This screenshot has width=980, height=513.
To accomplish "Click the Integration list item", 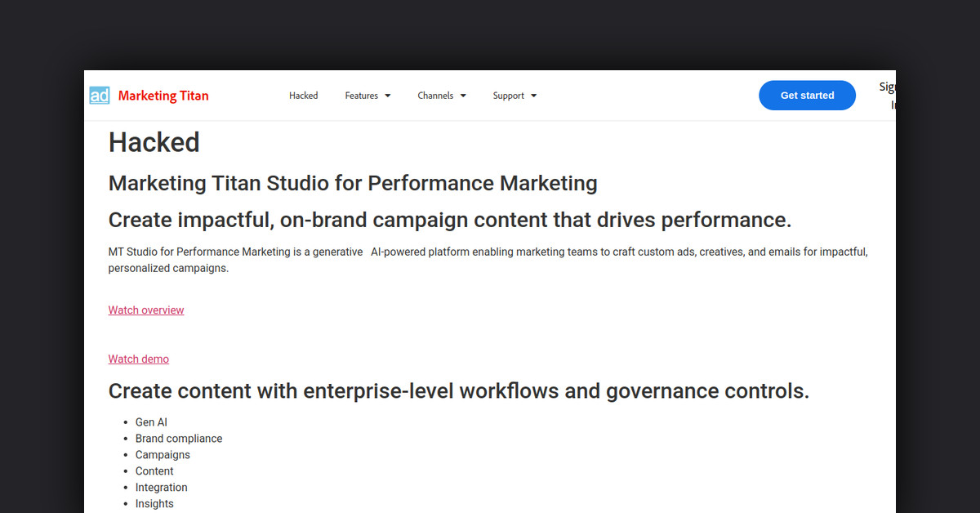I will (x=161, y=488).
